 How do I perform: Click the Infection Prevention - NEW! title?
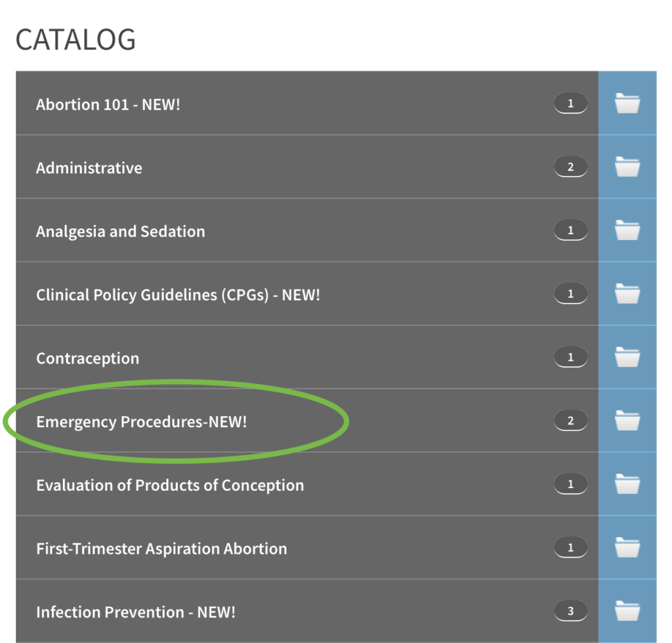136,612
